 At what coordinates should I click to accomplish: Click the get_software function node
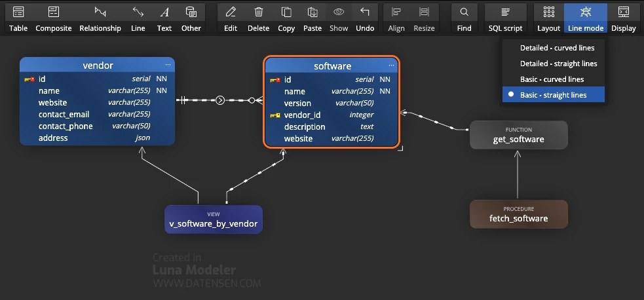tap(518, 135)
